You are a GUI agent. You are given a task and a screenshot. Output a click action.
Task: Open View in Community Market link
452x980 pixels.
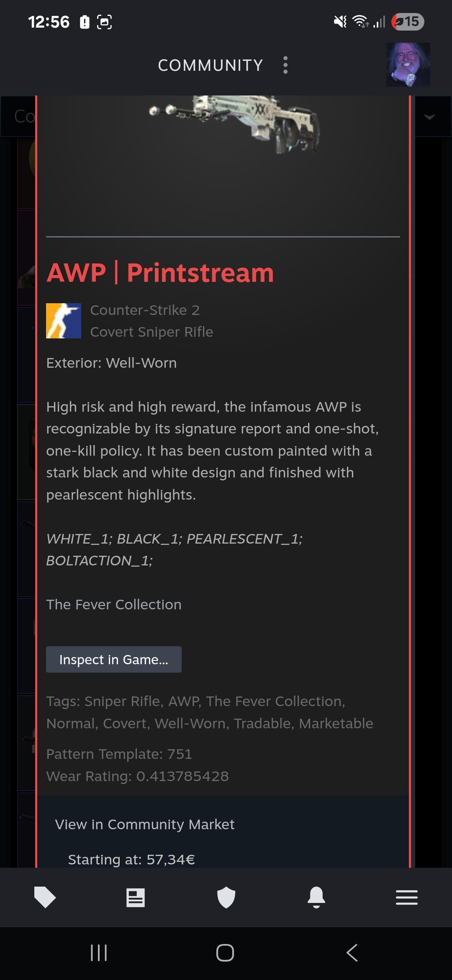[x=145, y=824]
